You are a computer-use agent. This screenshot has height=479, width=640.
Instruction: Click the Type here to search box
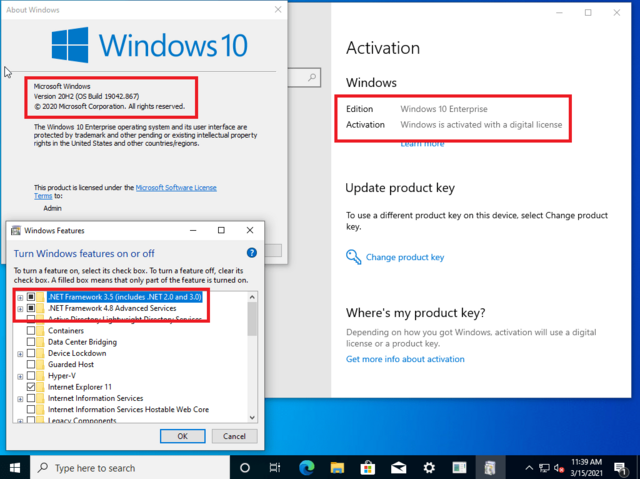130,468
